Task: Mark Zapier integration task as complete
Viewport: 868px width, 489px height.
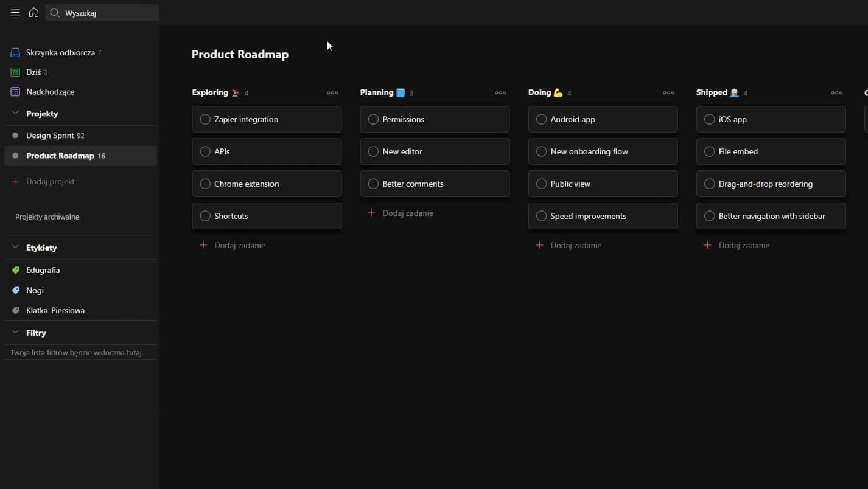Action: (x=205, y=119)
